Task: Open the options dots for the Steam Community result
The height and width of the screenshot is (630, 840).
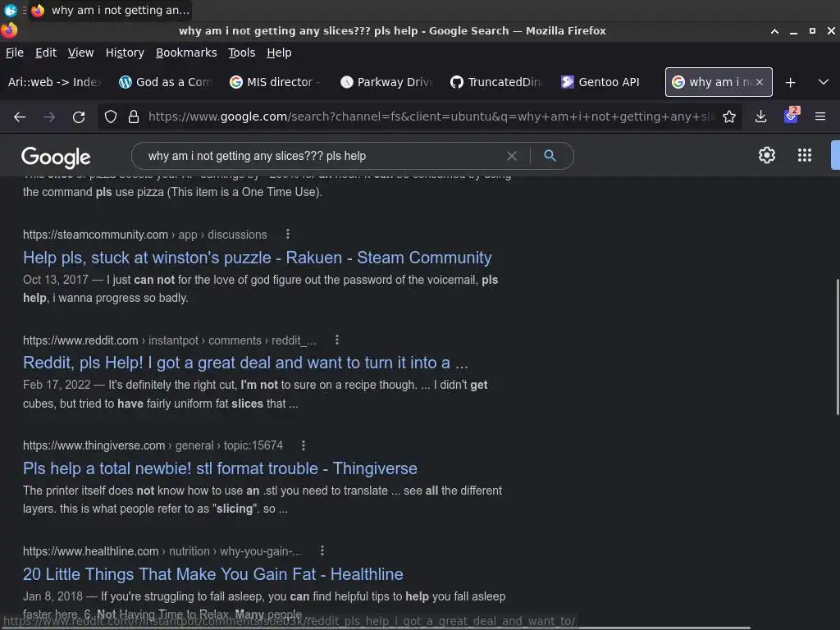Action: pos(288,234)
